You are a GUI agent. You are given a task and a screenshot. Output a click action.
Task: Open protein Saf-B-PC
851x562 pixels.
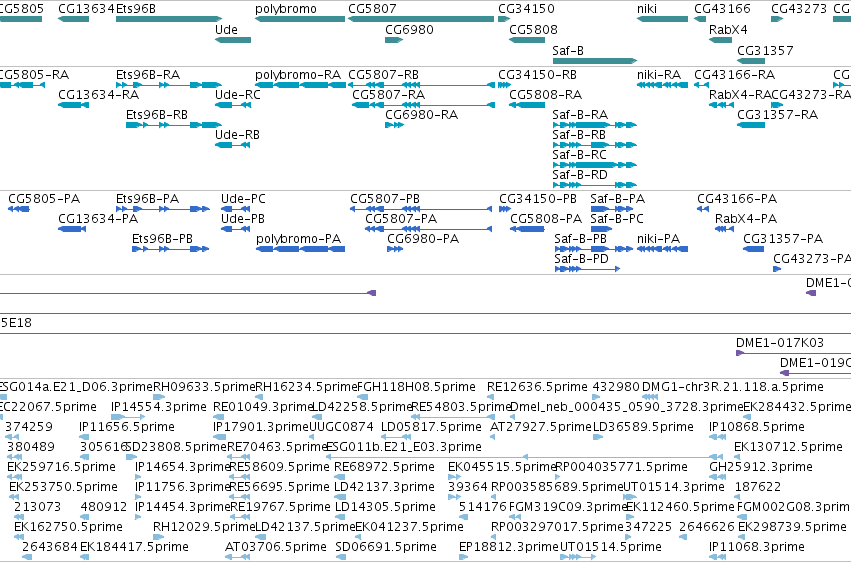click(x=601, y=229)
